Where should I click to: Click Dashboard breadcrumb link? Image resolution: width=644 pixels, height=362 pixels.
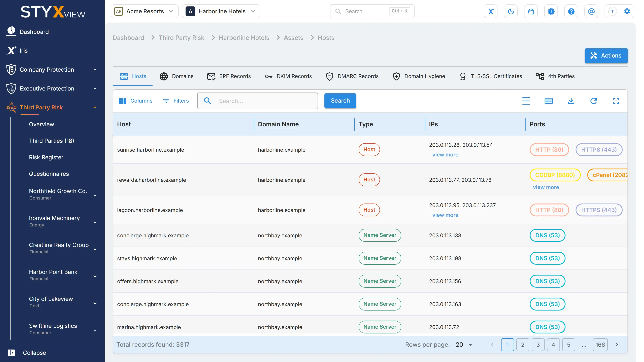pyautogui.click(x=128, y=37)
